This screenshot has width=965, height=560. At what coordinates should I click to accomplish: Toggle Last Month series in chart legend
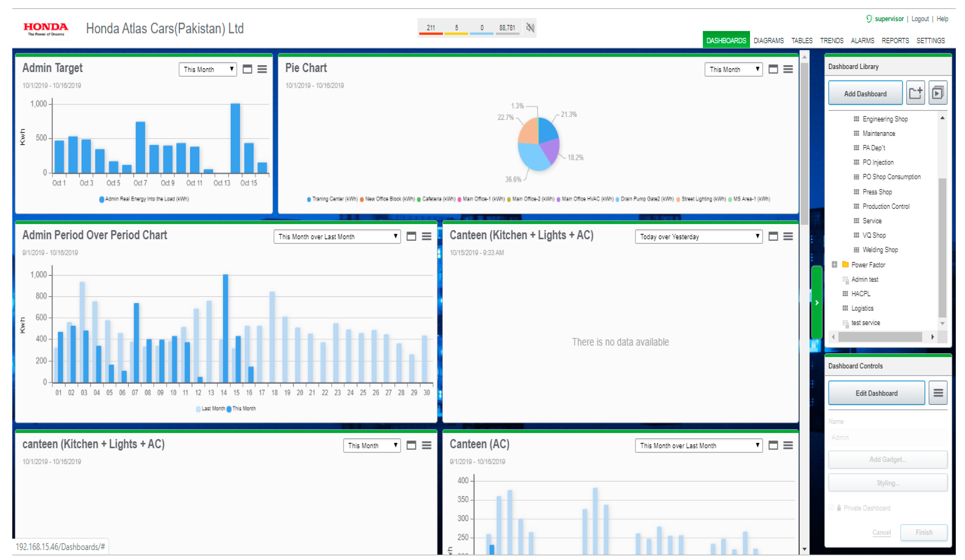coord(211,409)
